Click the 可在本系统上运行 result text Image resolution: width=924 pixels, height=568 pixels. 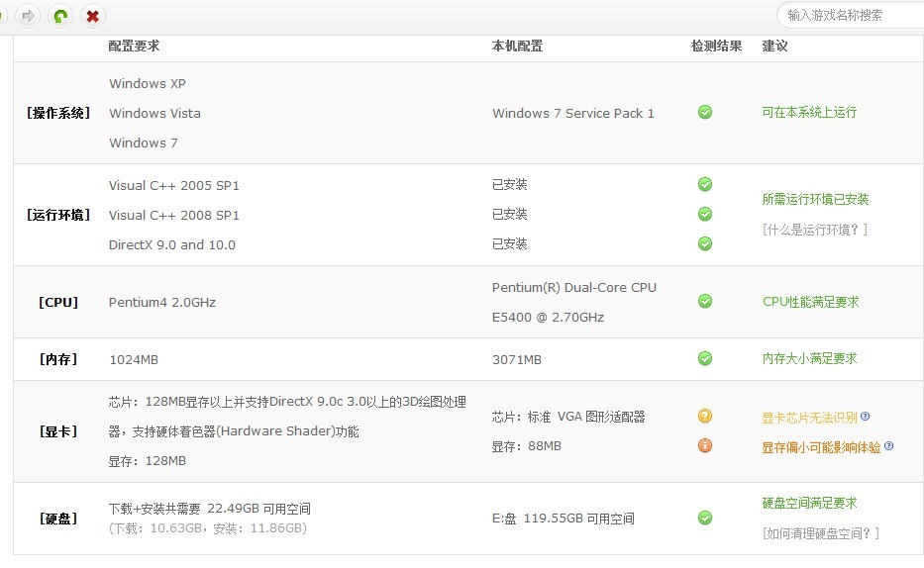point(809,112)
